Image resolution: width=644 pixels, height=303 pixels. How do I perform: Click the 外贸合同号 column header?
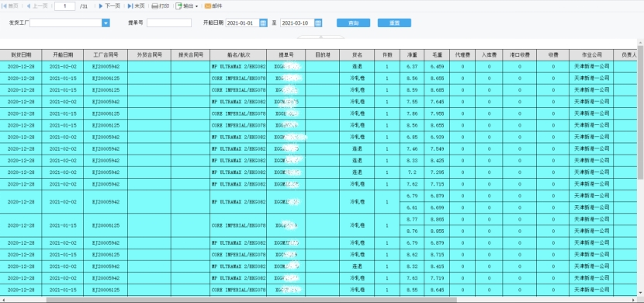pyautogui.click(x=150, y=54)
